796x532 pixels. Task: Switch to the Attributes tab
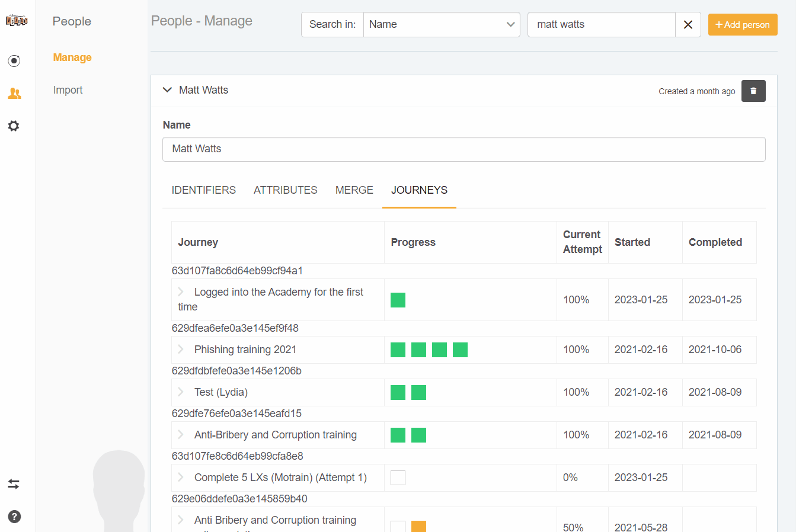pyautogui.click(x=285, y=190)
